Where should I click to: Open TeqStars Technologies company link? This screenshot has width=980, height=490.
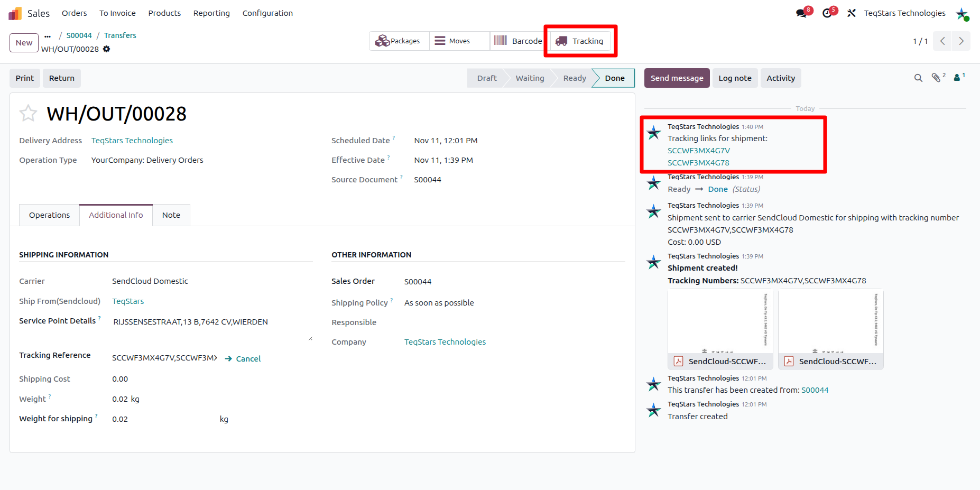coord(445,342)
